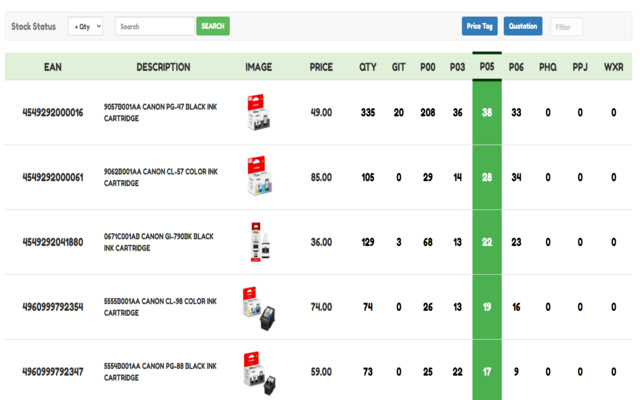View Canon GI-790BK ink bottle image
The width and height of the screenshot is (640, 400).
tap(257, 242)
